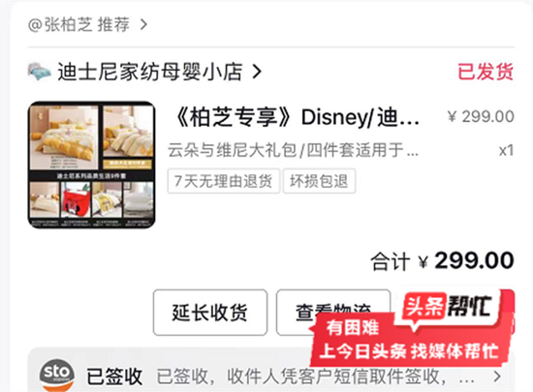Tap the bold 已签收 status label

114,377
